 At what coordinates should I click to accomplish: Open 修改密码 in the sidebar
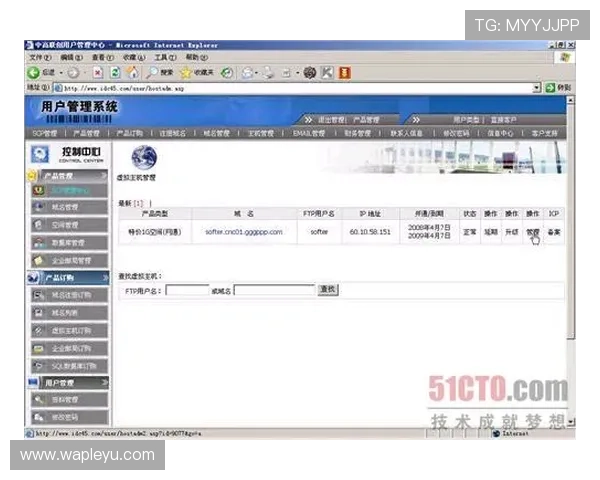pyautogui.click(x=70, y=417)
